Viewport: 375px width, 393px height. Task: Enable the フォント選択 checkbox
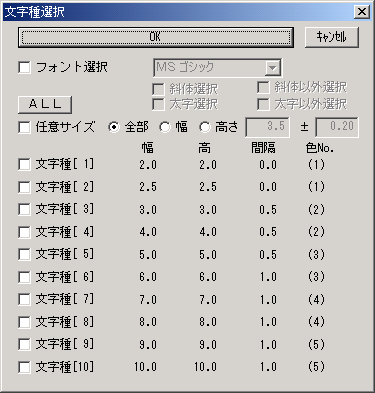pos(24,67)
